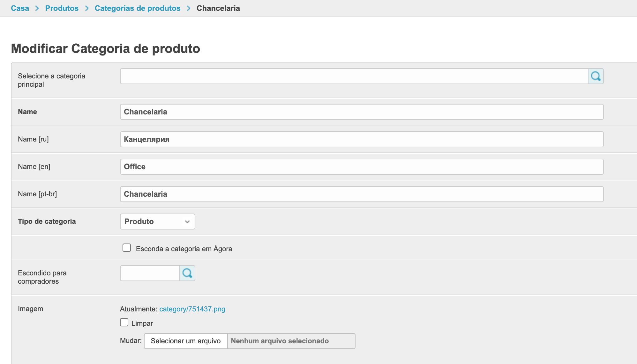
Task: Check the Limpar image checkbox
Action: 124,323
